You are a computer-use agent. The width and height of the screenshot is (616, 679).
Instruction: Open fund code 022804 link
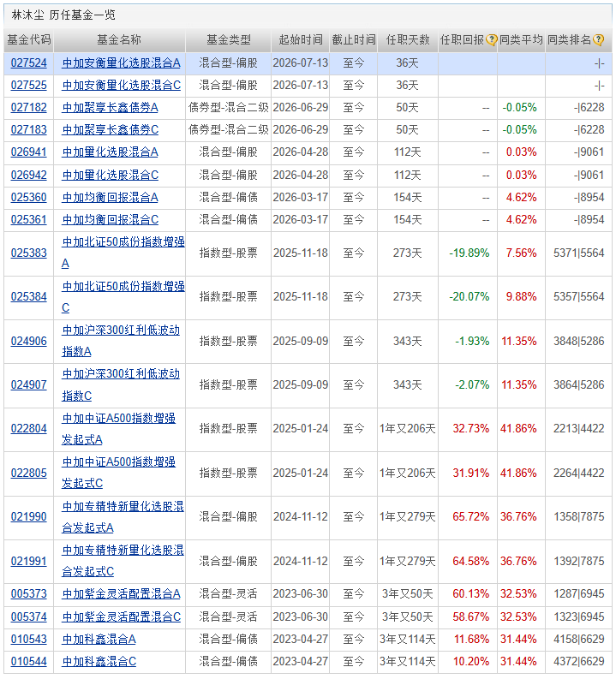point(28,429)
